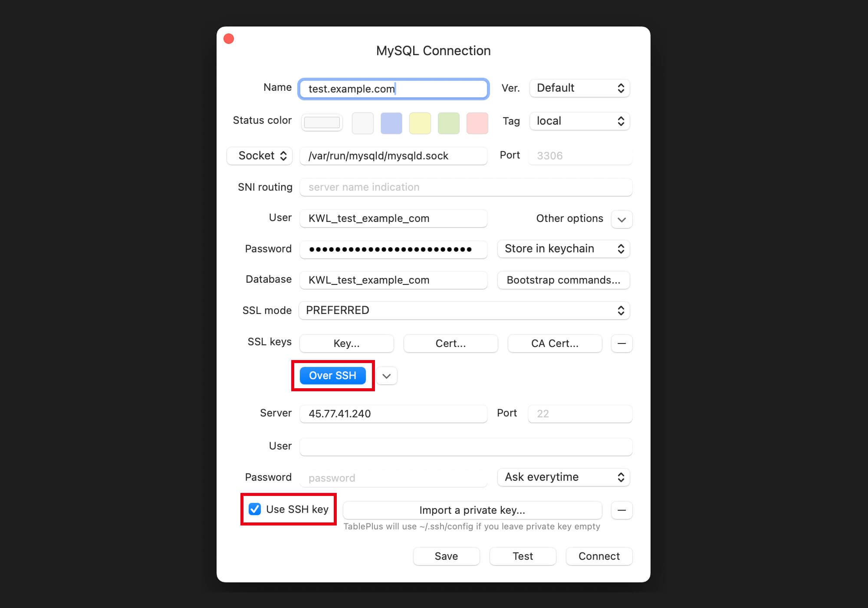Close the MySQL Connection window
The width and height of the screenshot is (868, 608).
[229, 39]
